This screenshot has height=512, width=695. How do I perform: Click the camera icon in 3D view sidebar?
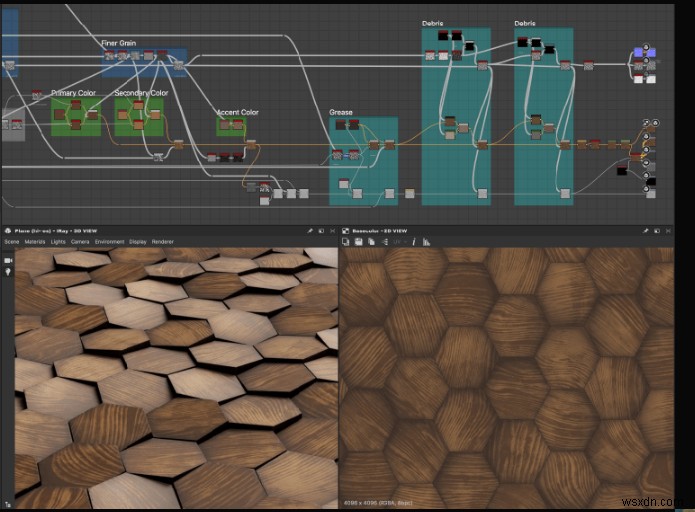(x=8, y=260)
